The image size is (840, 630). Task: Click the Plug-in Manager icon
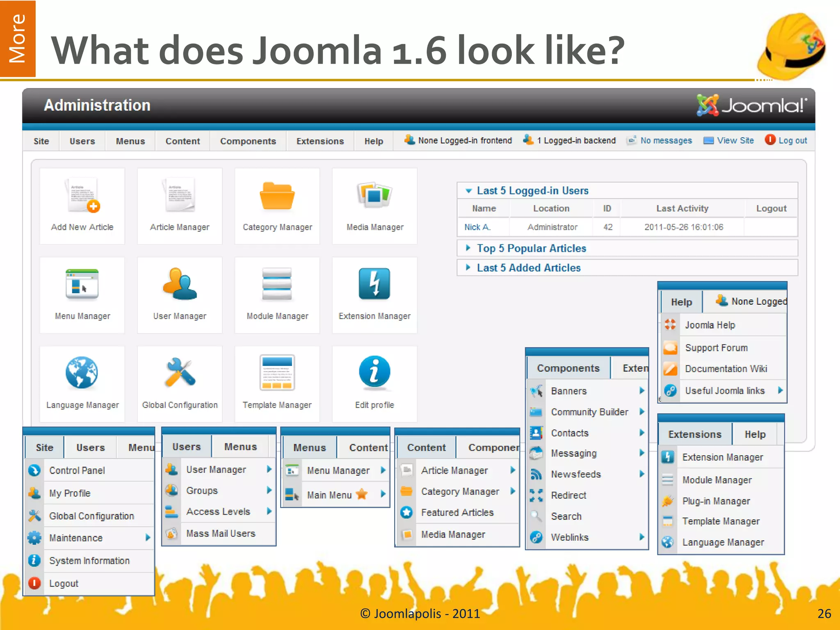coord(668,501)
